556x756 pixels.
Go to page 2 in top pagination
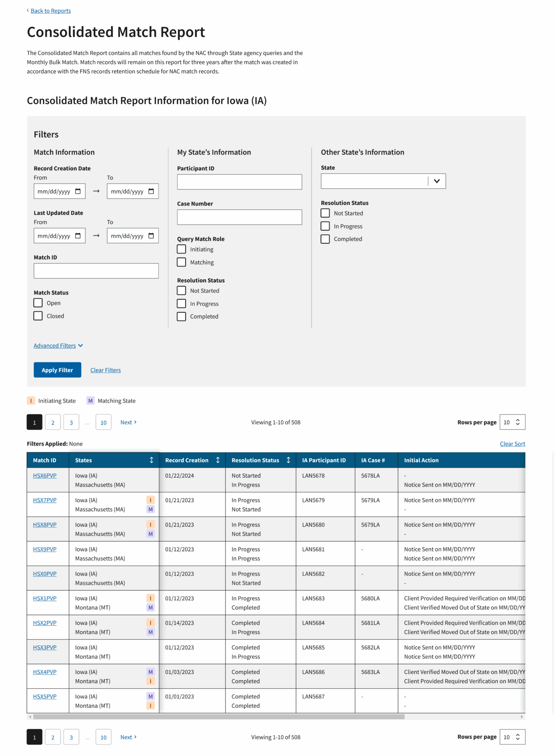coord(53,422)
